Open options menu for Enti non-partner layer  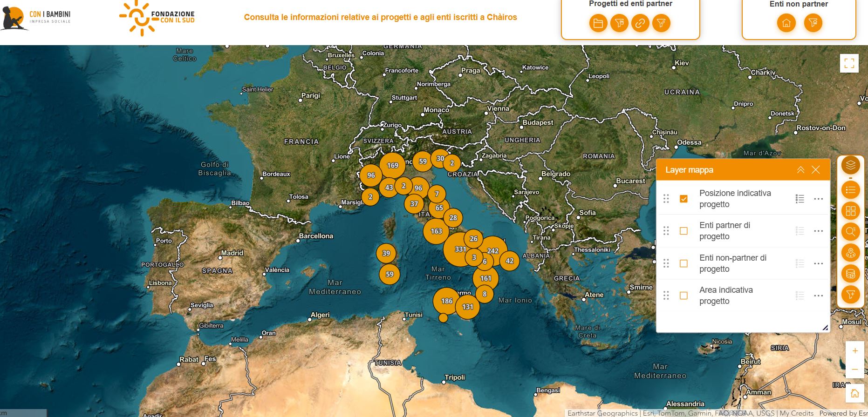(818, 263)
